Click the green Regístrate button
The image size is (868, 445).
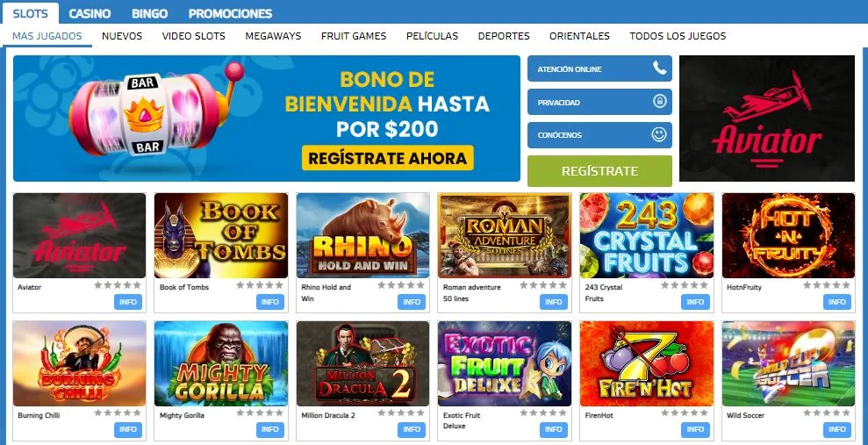599,171
